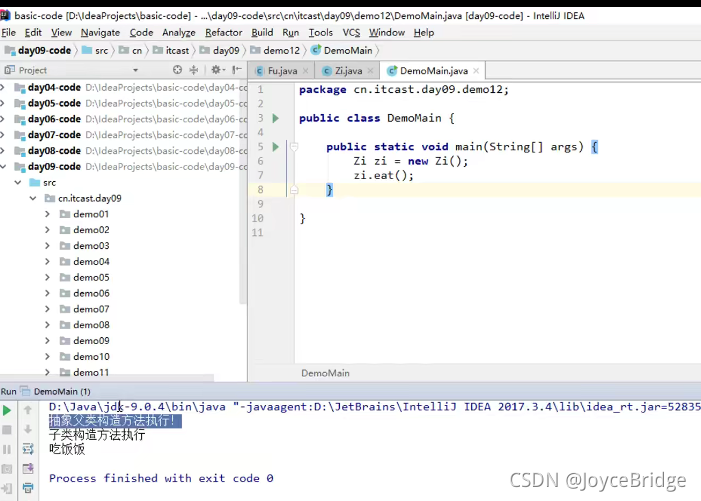The width and height of the screenshot is (701, 501).
Task: Open the Analyze menu
Action: tap(179, 33)
